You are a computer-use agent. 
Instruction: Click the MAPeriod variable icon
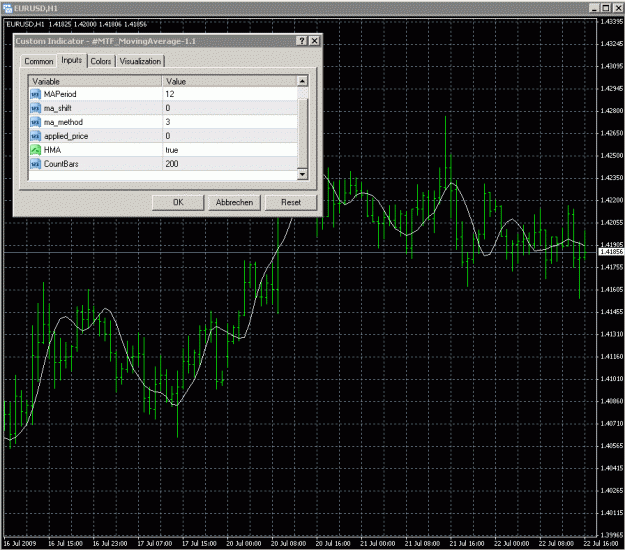click(35, 94)
